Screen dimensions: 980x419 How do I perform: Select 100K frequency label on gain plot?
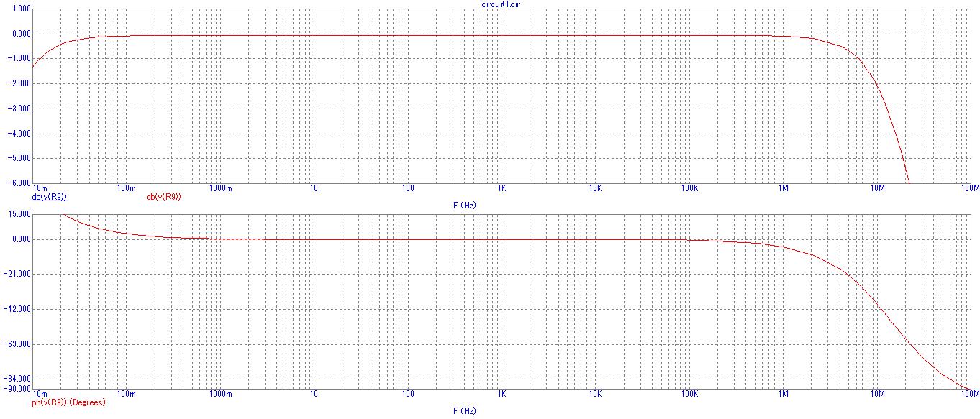[689, 188]
